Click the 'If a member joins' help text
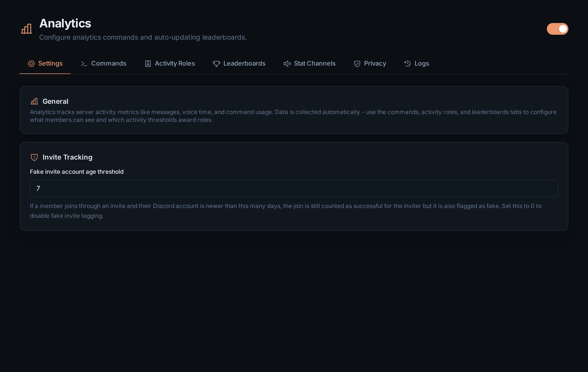588x372 pixels. (286, 211)
